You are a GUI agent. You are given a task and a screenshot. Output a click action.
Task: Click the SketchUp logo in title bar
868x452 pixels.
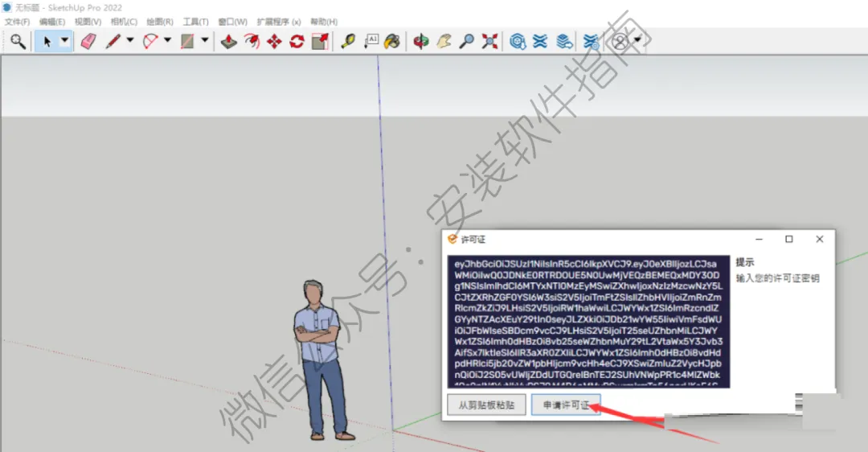(7, 7)
